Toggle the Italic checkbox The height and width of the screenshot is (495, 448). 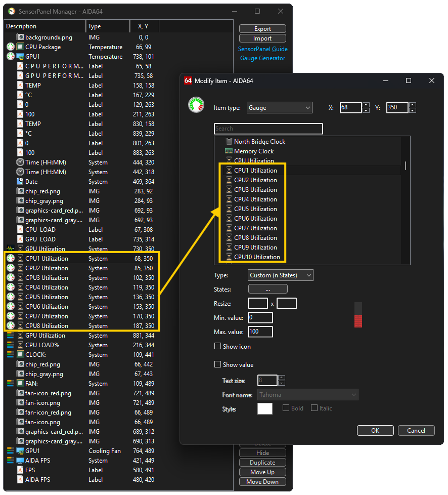pos(314,408)
